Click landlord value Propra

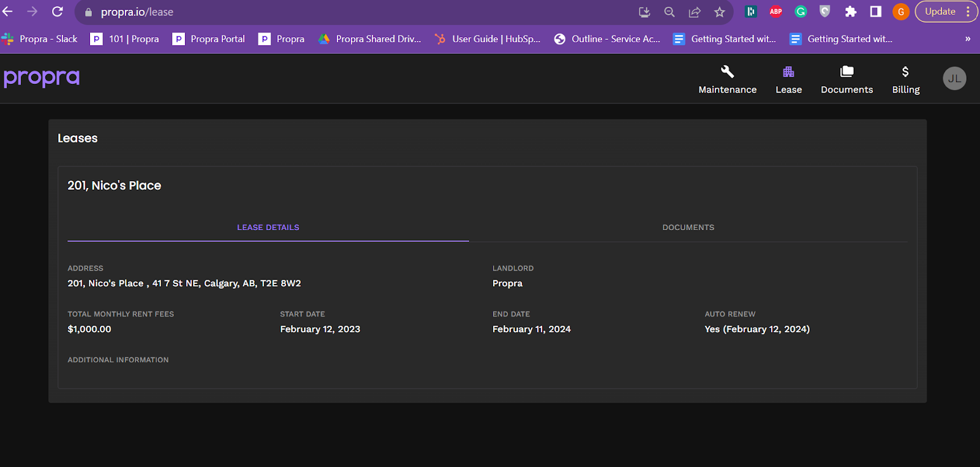(508, 283)
